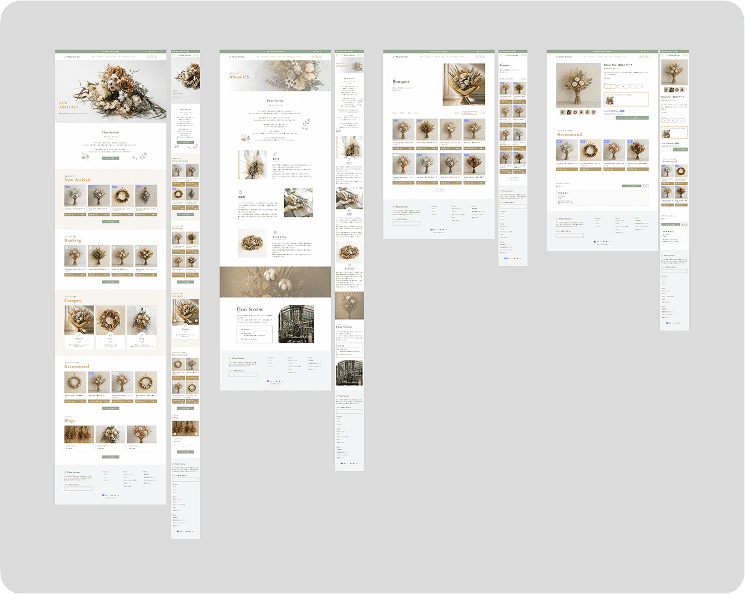Viewport: 745px width, 594px height.
Task: Select middle size option pill on desktop product page
Action: (623, 86)
